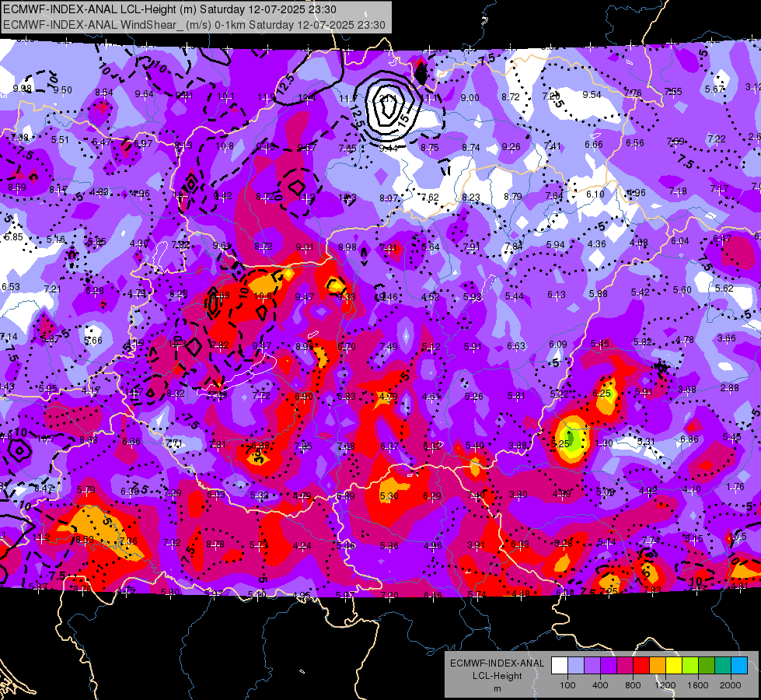Click the wind shear value 5.67

pos(714,89)
